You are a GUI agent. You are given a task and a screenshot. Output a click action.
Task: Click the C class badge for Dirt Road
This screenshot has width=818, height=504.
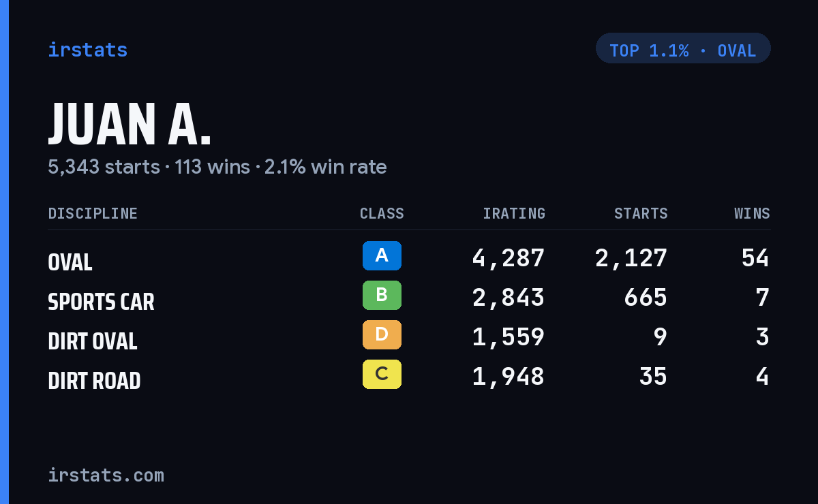click(x=382, y=375)
